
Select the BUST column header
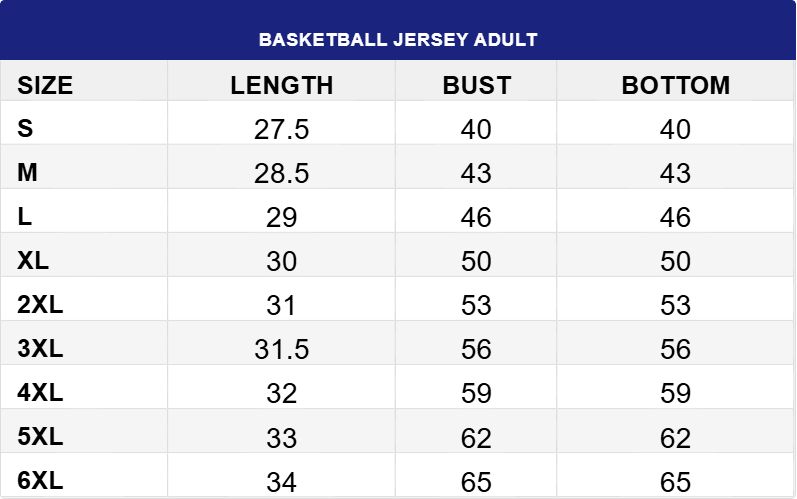coord(476,85)
